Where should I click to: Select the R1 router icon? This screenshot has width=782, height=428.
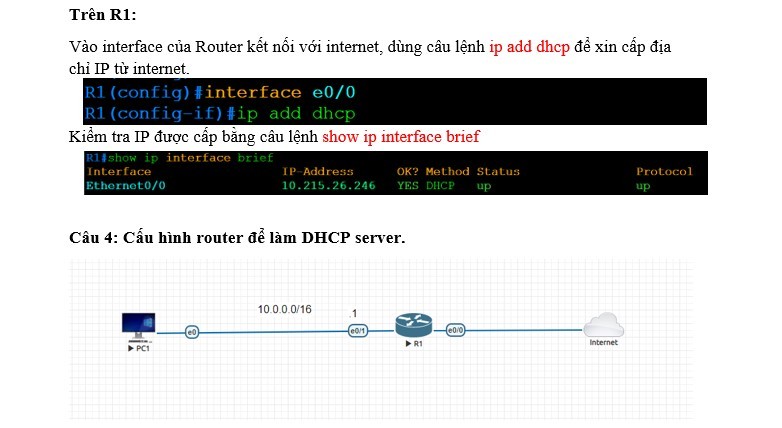click(413, 325)
